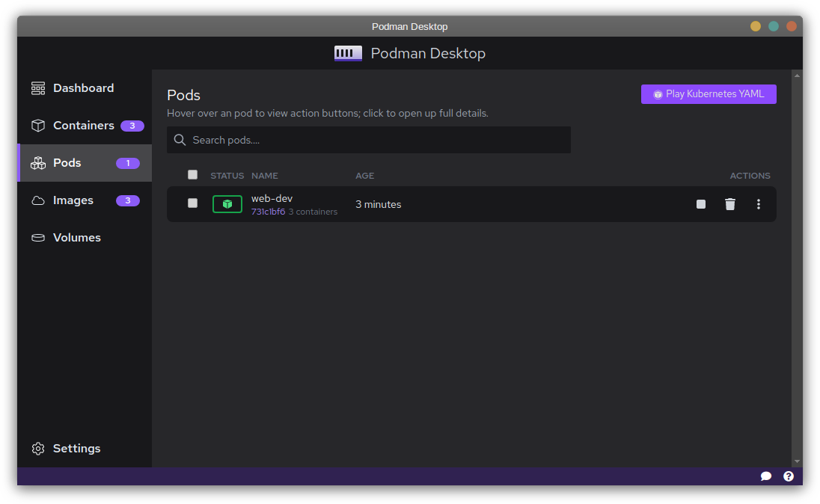Click the scrollbar up arrow
The width and height of the screenshot is (820, 504).
(797, 76)
